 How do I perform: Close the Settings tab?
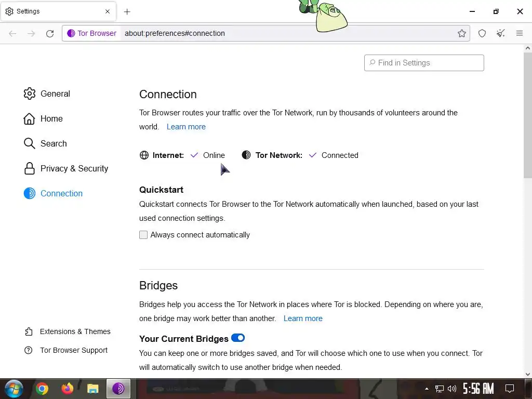pos(108,11)
